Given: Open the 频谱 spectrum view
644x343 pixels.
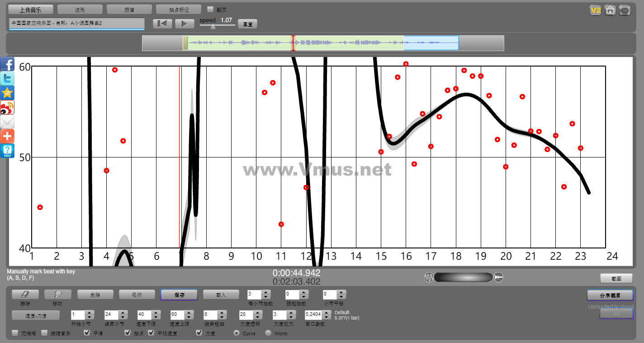Looking at the screenshot, I should pos(129,10).
